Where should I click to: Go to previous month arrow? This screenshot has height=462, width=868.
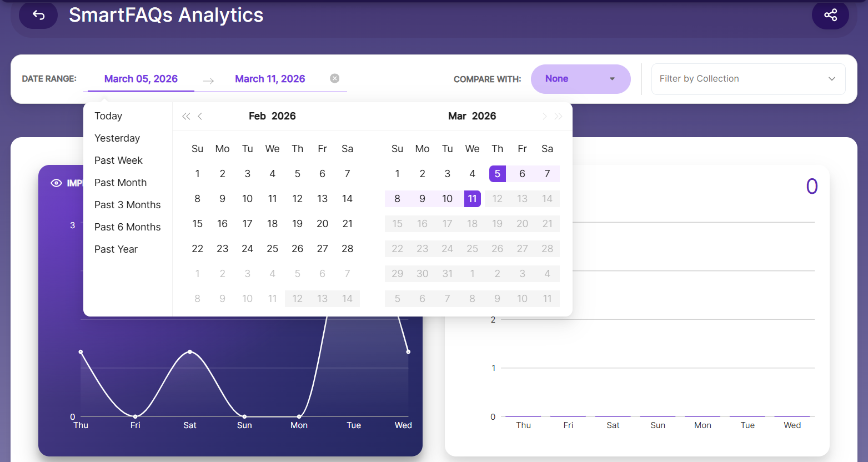pyautogui.click(x=200, y=116)
